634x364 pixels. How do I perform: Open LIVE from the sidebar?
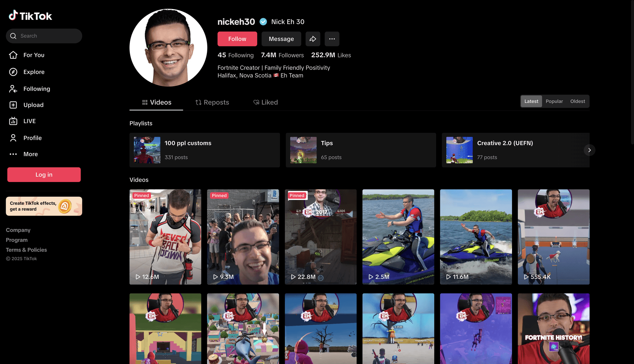29,121
